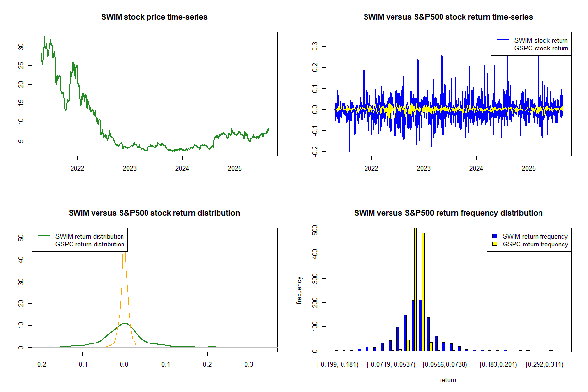
Task: Click the yellow GSPC return frequency legend swatch
Action: coord(495,244)
